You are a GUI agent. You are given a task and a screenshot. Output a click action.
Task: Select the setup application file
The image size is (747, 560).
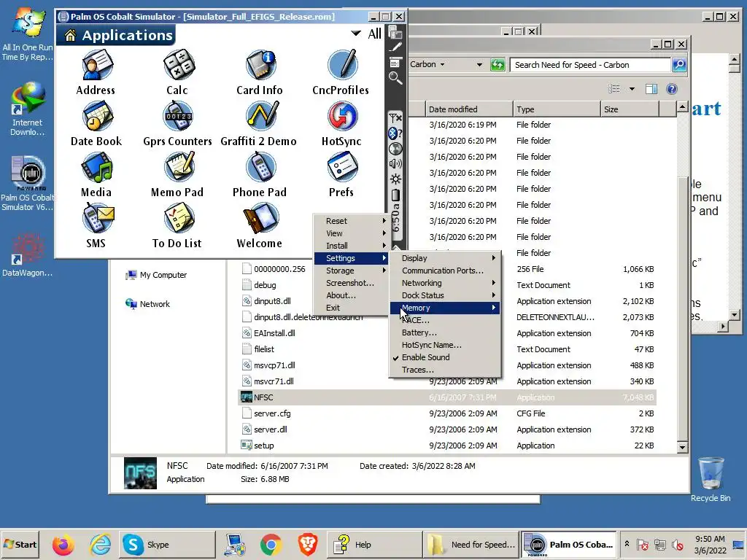447,446
